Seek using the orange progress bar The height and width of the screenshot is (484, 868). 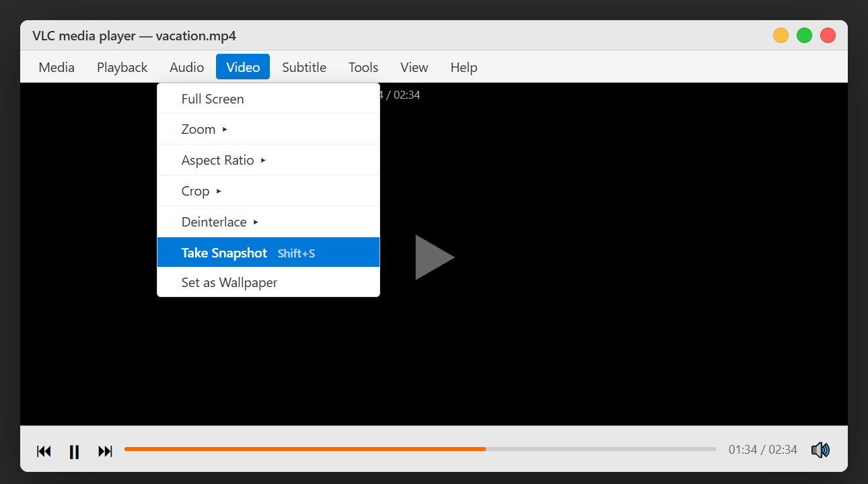[421, 449]
